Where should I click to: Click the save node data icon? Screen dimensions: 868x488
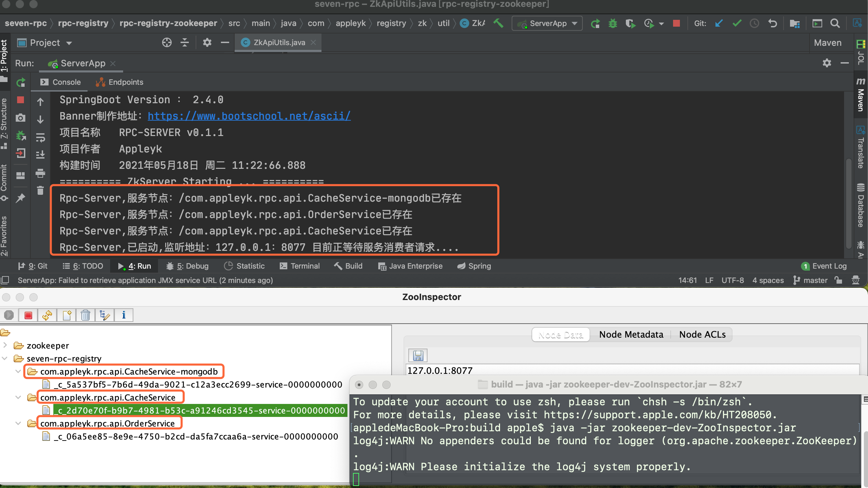[x=418, y=356]
